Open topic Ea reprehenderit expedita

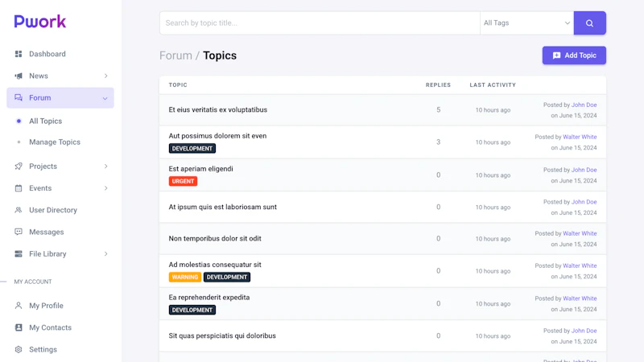point(209,297)
